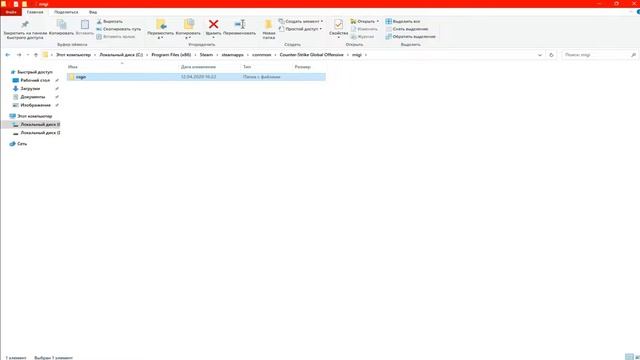Switch to the Вид (View) ribbon tab
The image size is (640, 360).
tap(93, 12)
